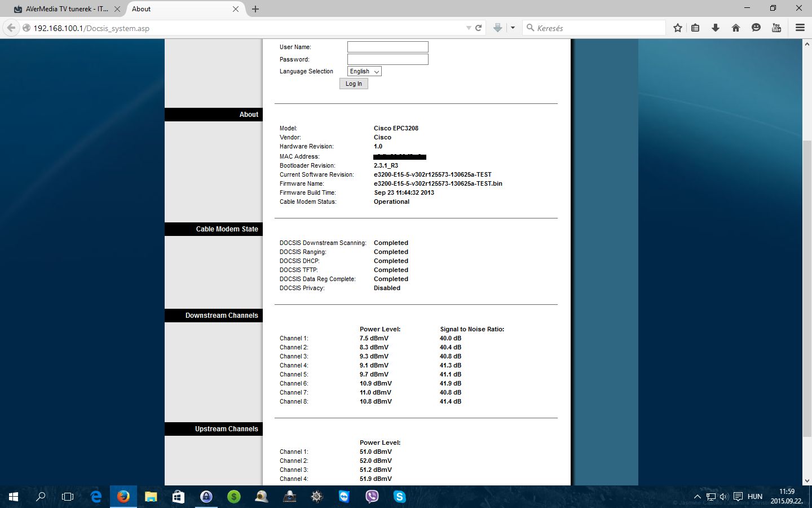Reload the page with the refresh icon
The width and height of the screenshot is (812, 508).
[479, 28]
